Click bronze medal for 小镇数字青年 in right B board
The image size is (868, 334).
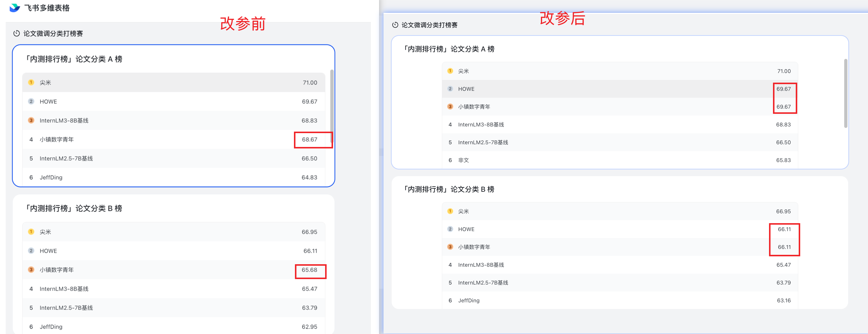pyautogui.click(x=450, y=247)
